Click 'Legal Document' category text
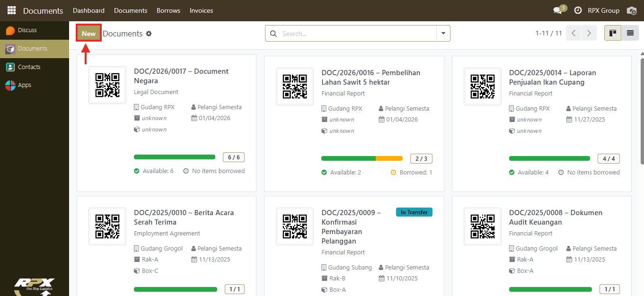This screenshot has width=644, height=296. (x=156, y=92)
